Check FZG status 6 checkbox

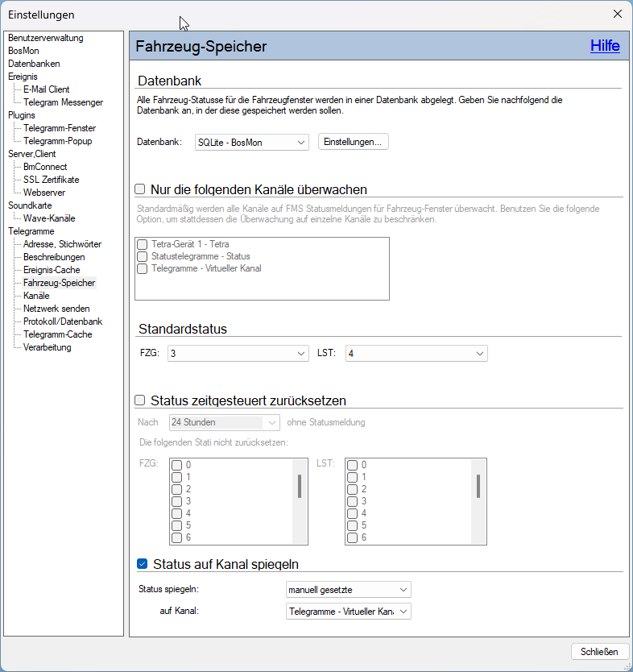click(177, 537)
